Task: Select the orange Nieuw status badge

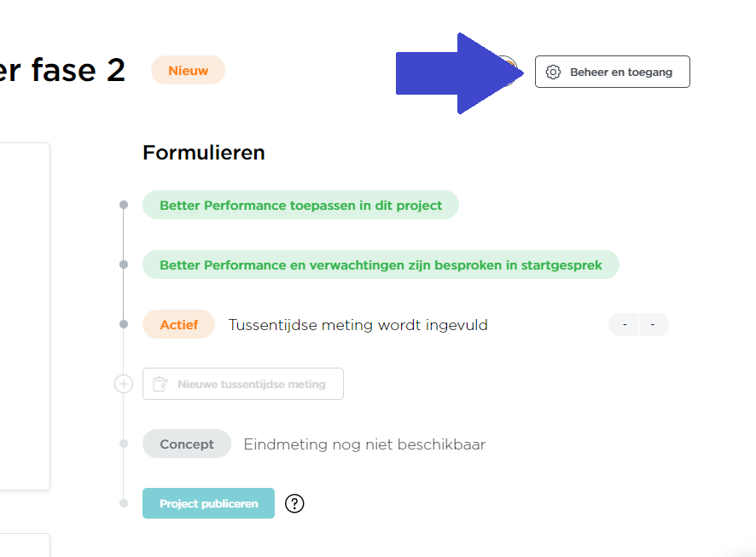Action: pyautogui.click(x=188, y=70)
